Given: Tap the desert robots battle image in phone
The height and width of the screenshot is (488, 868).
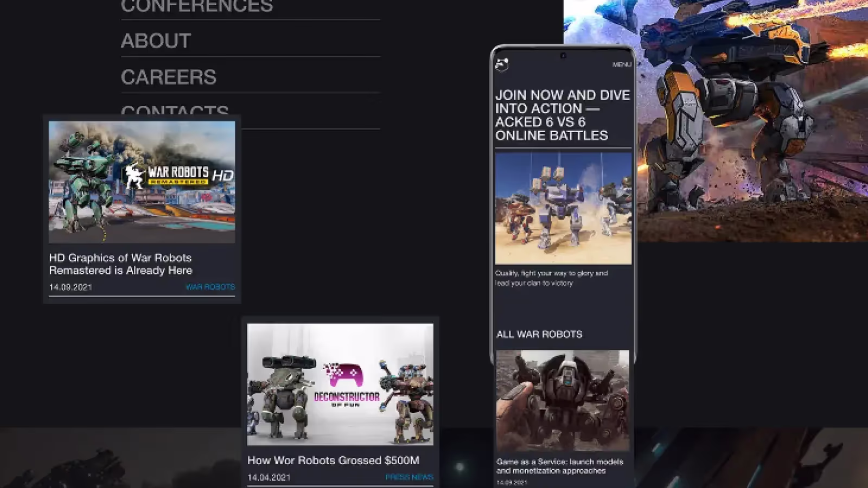Looking at the screenshot, I should click(x=563, y=209).
